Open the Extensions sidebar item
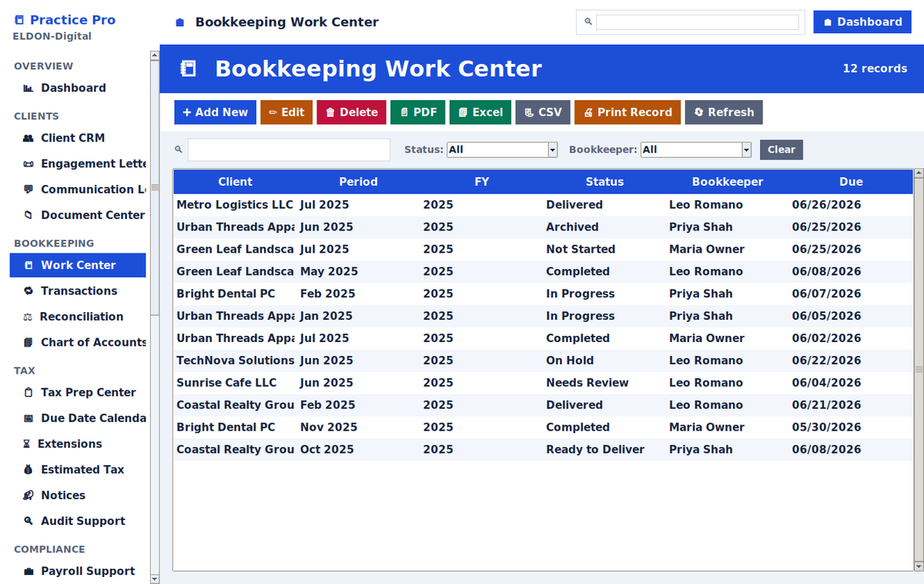Screen dimensions: 924x584 pyautogui.click(x=78, y=444)
